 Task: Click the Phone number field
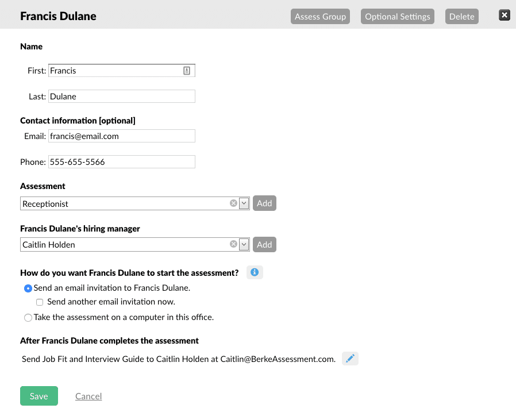pyautogui.click(x=121, y=161)
